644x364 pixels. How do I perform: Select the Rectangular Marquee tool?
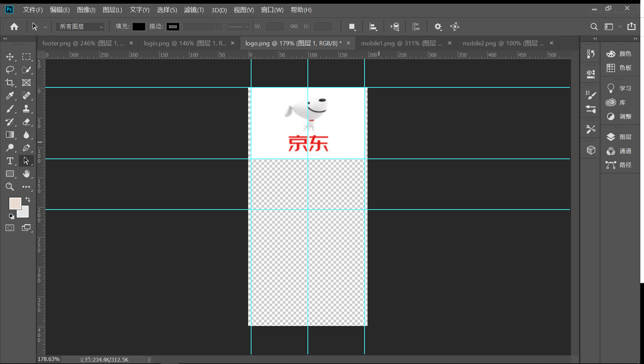click(26, 56)
